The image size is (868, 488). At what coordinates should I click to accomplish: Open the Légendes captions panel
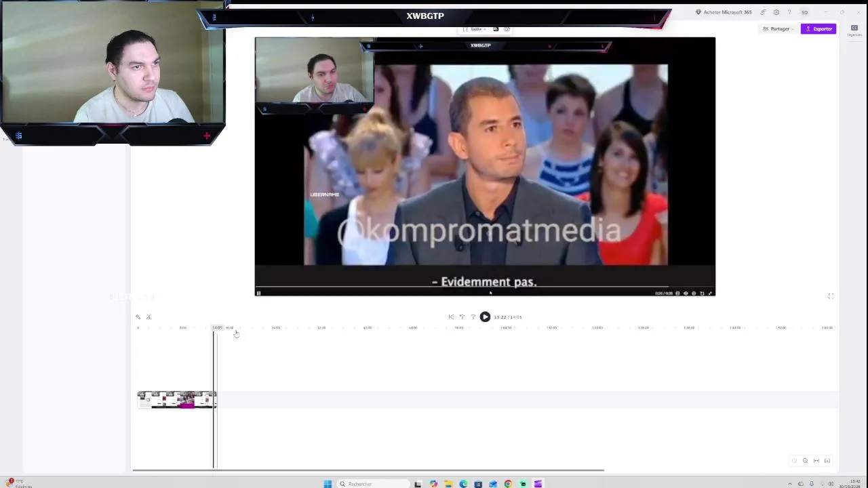[x=854, y=30]
